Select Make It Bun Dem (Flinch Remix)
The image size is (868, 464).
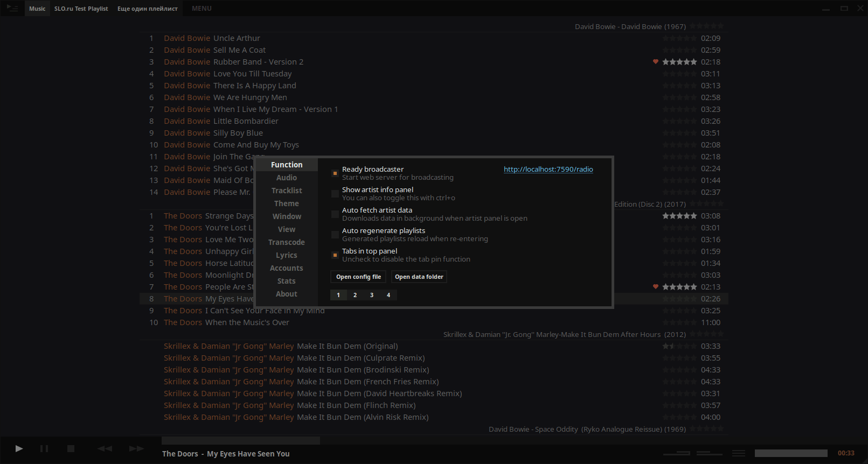coord(434,405)
